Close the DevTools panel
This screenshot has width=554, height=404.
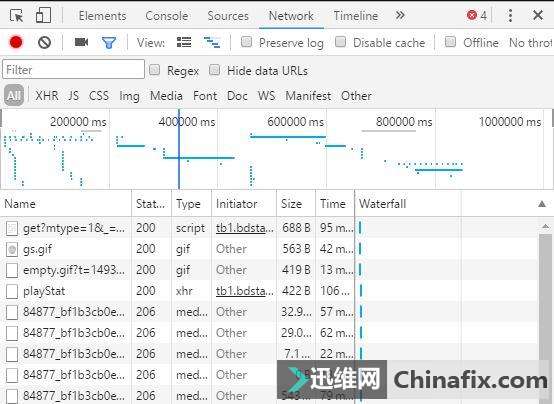538,15
